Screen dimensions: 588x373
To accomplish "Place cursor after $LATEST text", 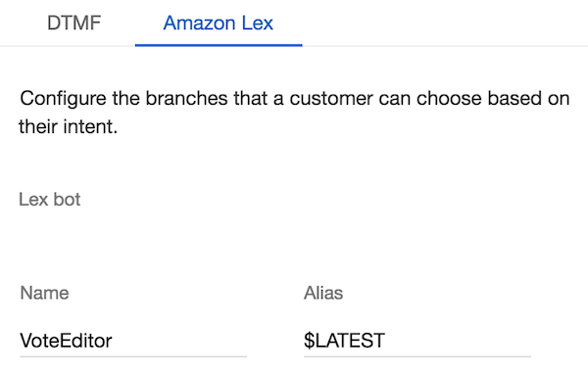I will [386, 341].
